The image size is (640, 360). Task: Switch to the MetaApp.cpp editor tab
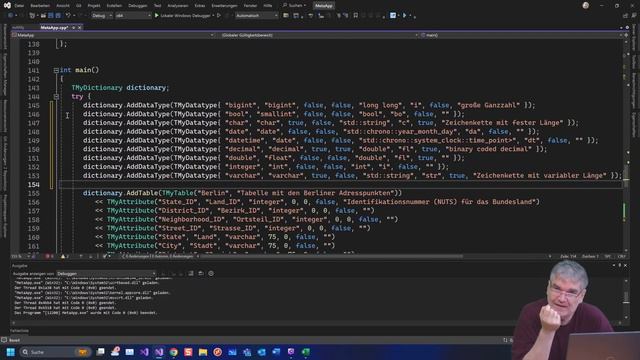tap(54, 27)
